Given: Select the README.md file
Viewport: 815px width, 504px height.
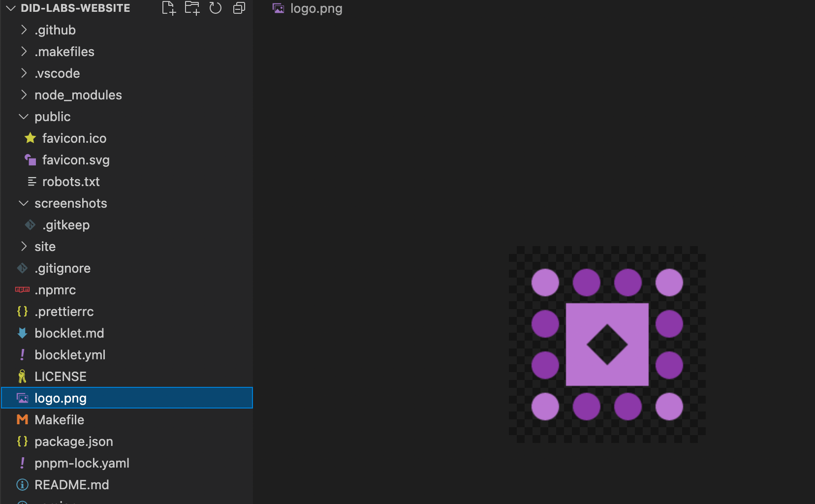Looking at the screenshot, I should point(72,485).
